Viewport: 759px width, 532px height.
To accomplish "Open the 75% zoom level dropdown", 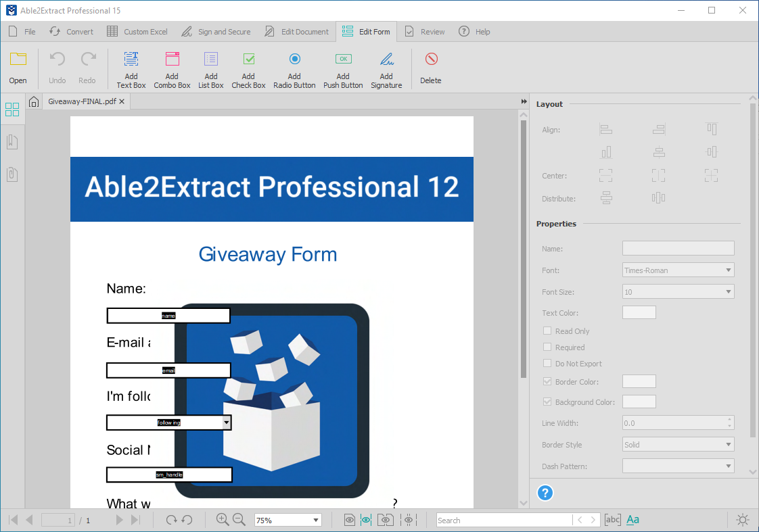I will pos(288,521).
